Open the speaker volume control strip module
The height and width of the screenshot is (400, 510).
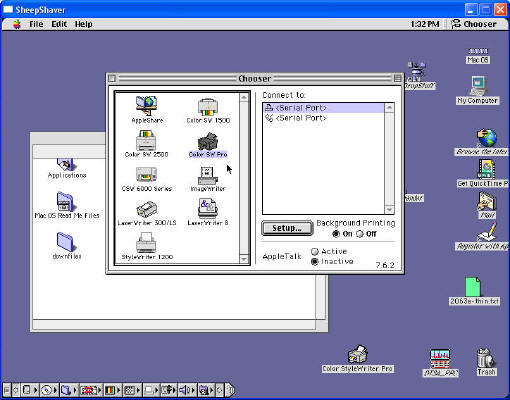click(x=187, y=390)
